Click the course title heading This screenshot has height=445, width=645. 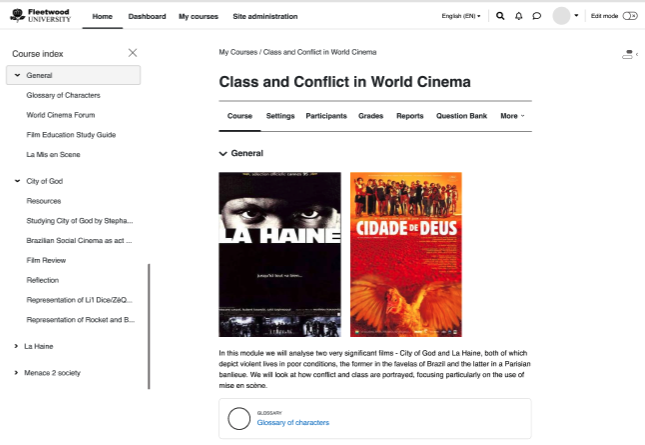(345, 82)
